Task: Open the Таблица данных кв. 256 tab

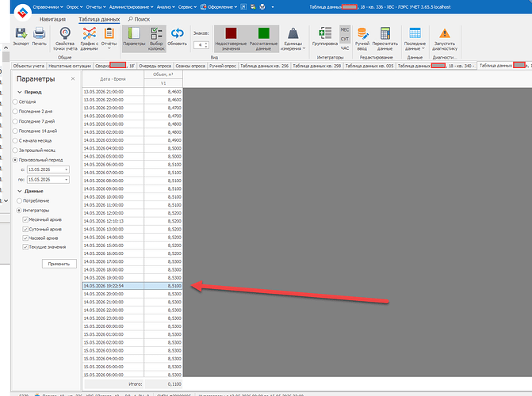Action: tap(264, 66)
